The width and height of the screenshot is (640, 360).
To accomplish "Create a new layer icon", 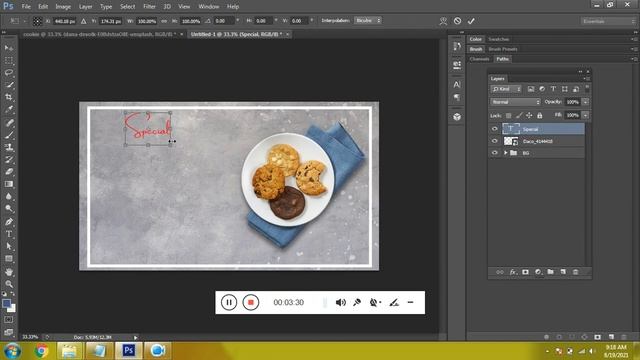I will [563, 272].
